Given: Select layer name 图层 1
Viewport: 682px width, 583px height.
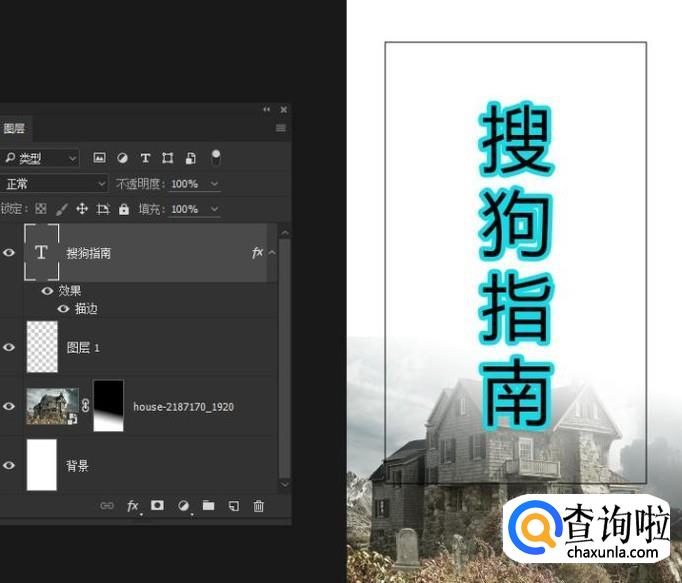Looking at the screenshot, I should [83, 348].
